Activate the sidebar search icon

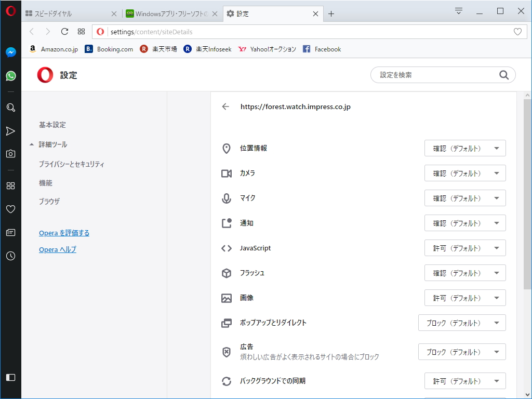pyautogui.click(x=10, y=108)
